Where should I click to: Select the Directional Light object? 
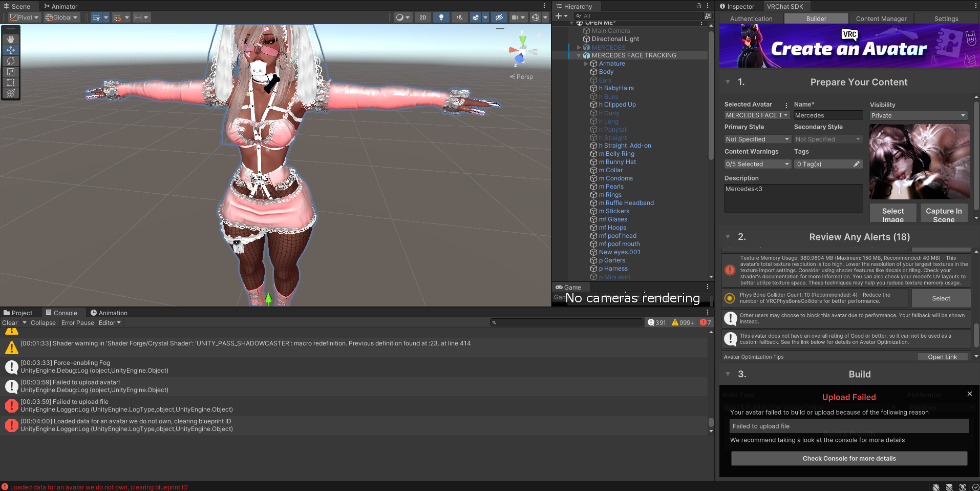615,39
